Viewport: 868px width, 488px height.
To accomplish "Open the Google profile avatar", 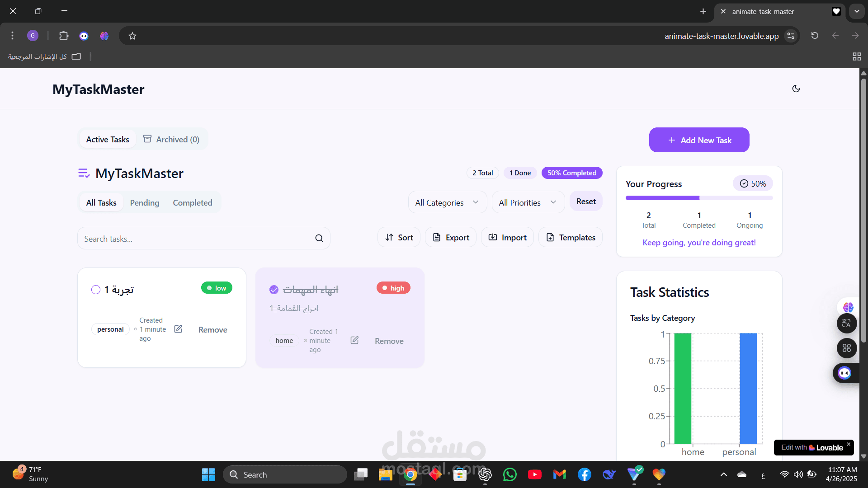I will pos(33,36).
